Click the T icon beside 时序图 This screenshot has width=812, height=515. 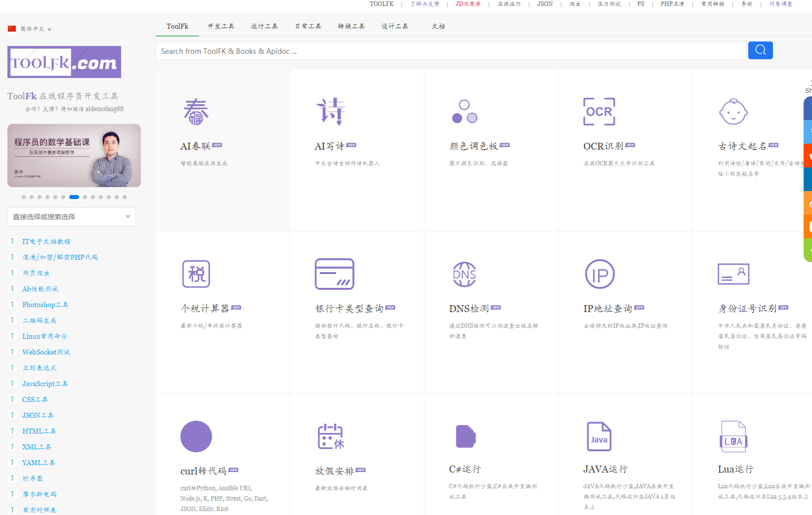point(12,478)
